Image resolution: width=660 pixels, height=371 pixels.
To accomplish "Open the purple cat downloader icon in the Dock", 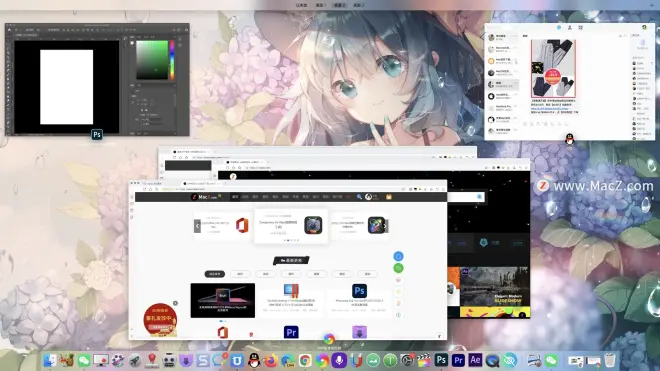I will click(186, 360).
